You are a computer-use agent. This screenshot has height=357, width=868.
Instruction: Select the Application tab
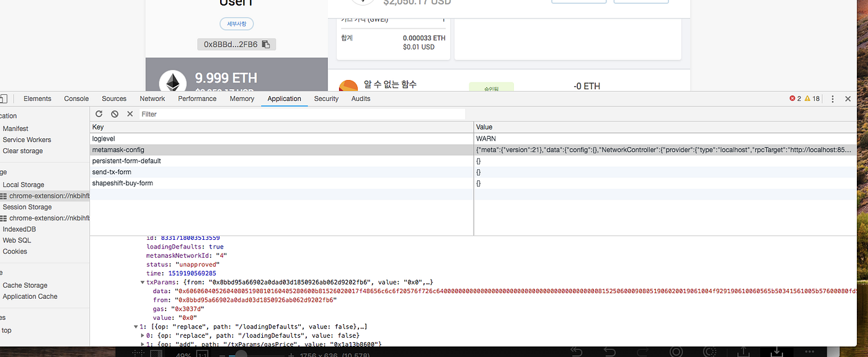[x=284, y=99]
